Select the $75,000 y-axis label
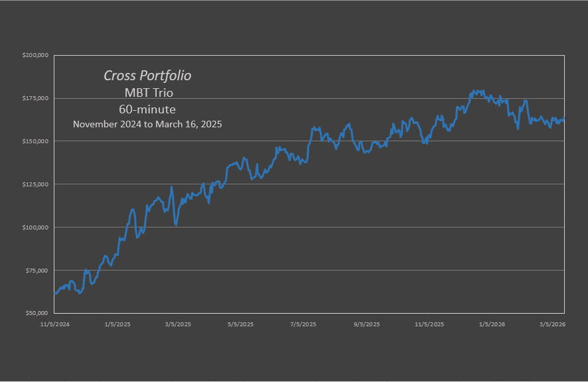588x382 pixels. 37,271
